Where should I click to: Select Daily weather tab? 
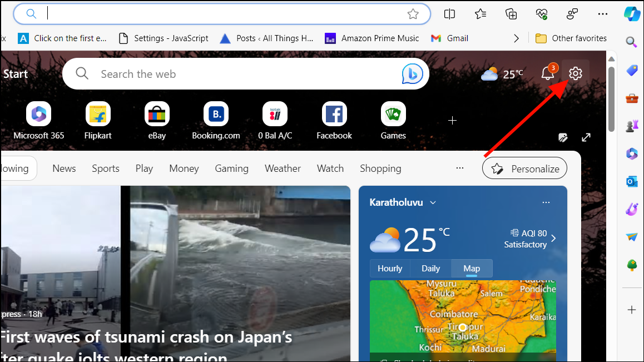(430, 269)
